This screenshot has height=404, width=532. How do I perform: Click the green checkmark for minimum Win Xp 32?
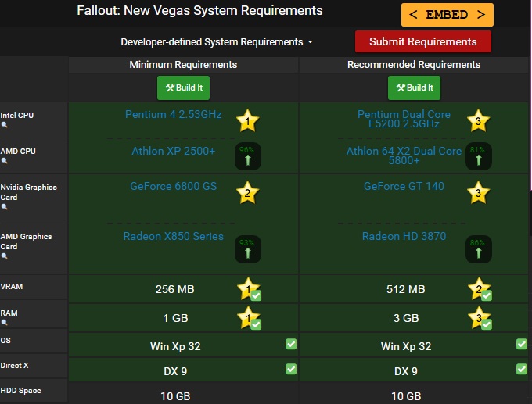pyautogui.click(x=291, y=344)
